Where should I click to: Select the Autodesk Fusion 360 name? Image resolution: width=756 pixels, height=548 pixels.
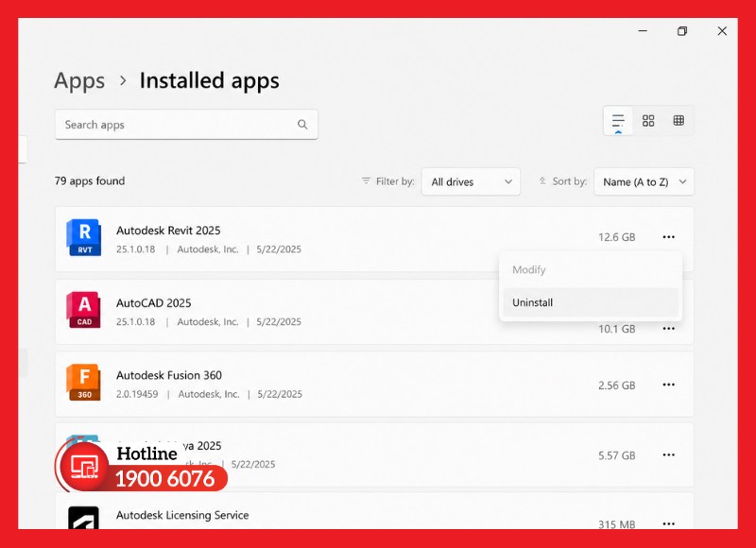[x=169, y=375]
